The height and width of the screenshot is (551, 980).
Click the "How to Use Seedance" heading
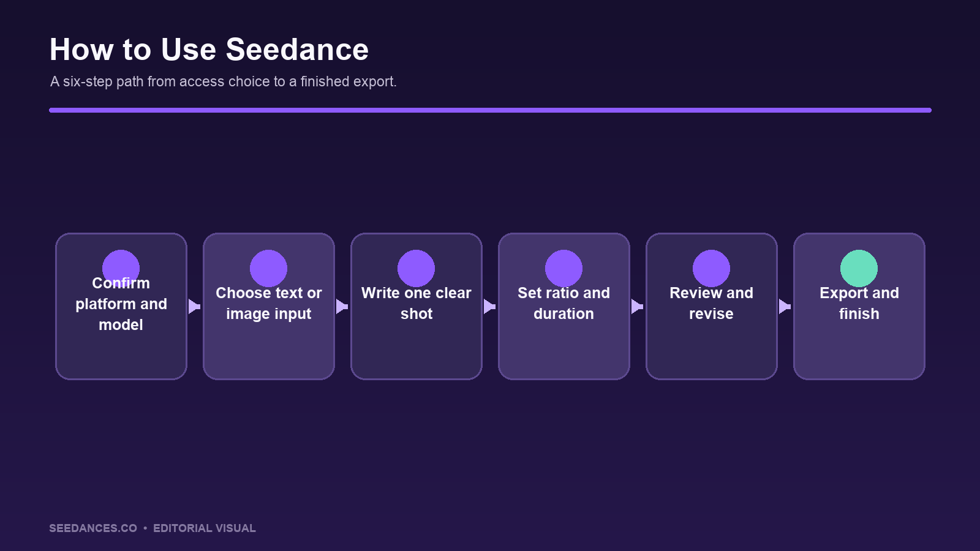(209, 50)
